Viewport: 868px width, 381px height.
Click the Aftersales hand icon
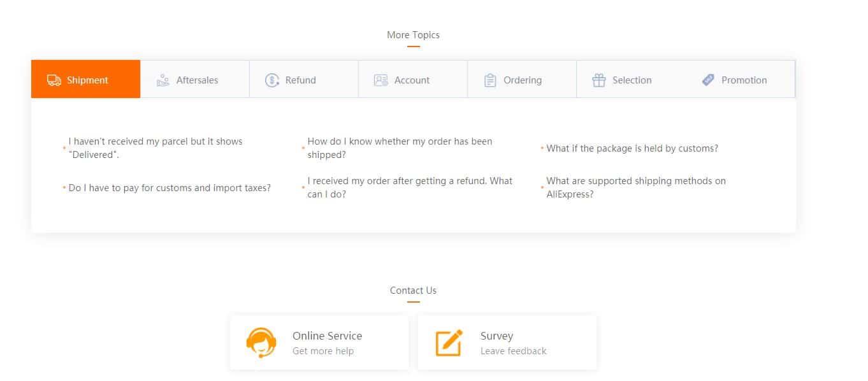click(163, 80)
